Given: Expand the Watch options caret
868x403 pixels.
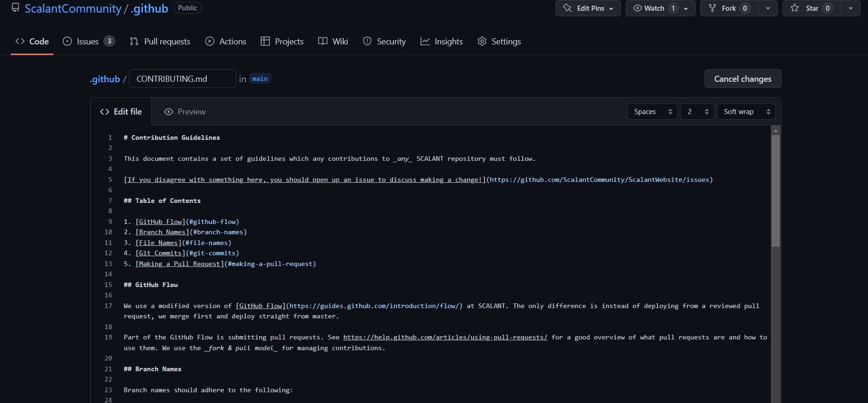Looking at the screenshot, I should point(686,8).
